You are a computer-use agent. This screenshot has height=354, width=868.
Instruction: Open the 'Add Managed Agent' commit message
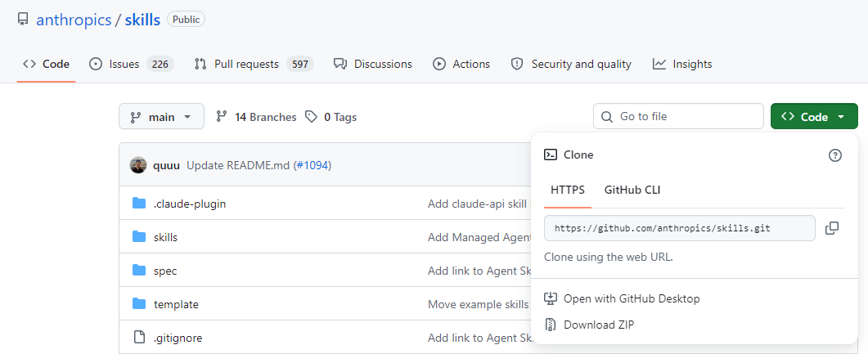tap(479, 237)
